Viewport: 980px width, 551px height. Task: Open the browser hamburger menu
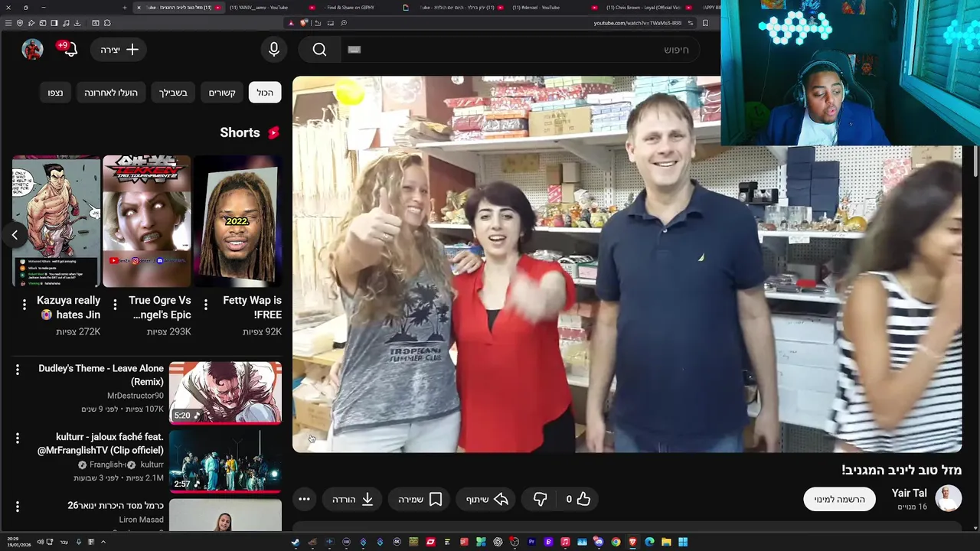(x=8, y=23)
